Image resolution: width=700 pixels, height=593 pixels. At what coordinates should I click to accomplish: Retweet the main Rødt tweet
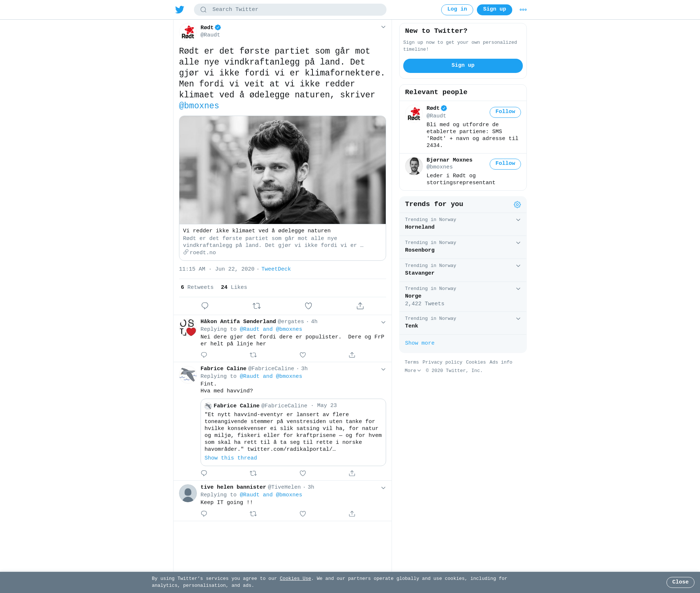pos(257,306)
